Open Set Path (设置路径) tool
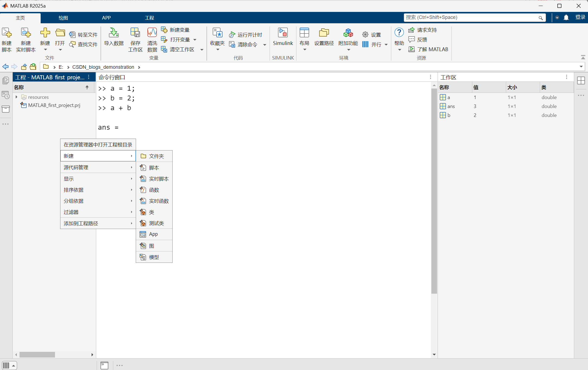 point(324,33)
